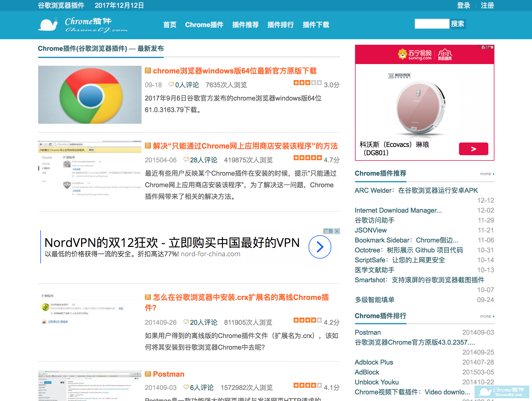Open the Chrome logo article thumbnail
The height and width of the screenshot is (401, 532).
(x=90, y=95)
